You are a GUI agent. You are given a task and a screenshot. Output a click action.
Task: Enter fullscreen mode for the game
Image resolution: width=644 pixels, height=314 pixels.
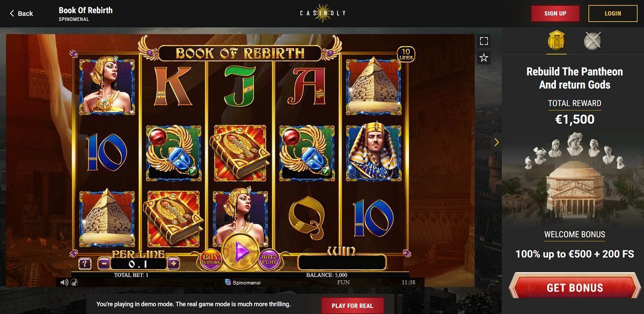click(484, 41)
